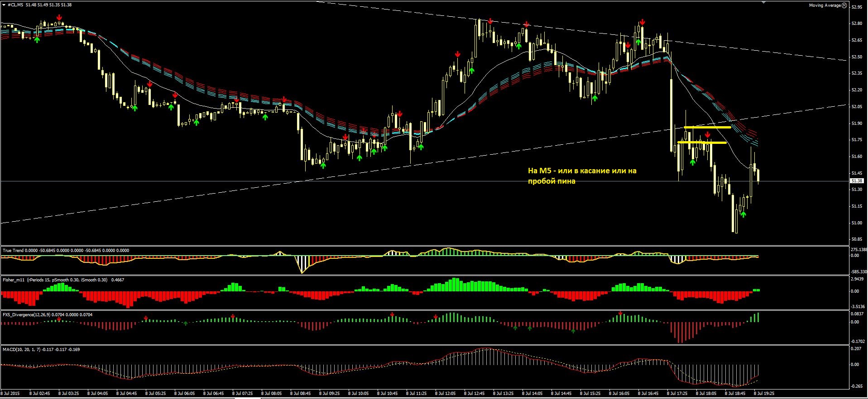Screen dimensions: 868x399
Task: Click FX5 Divergence scale value '0.0837'
Action: [858, 314]
